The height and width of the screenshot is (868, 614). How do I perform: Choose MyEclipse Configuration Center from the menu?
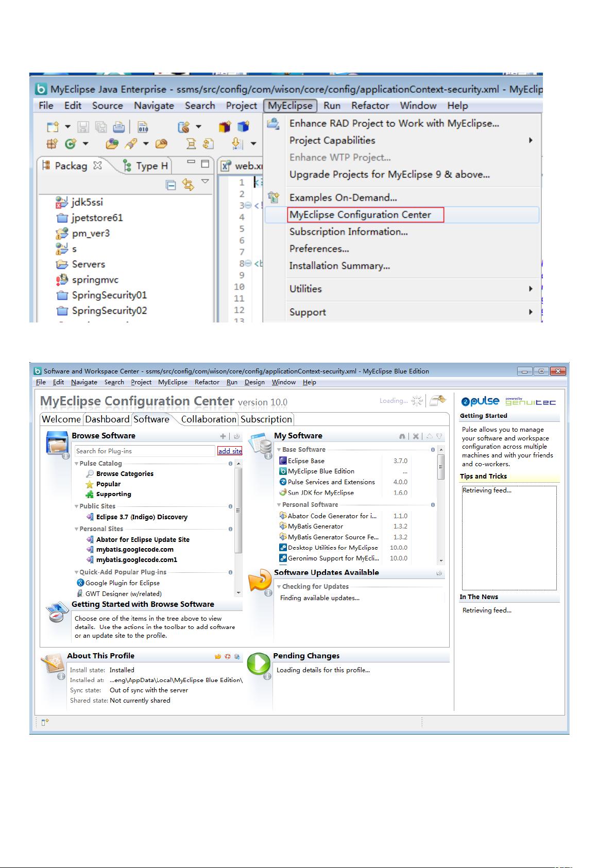click(402, 215)
